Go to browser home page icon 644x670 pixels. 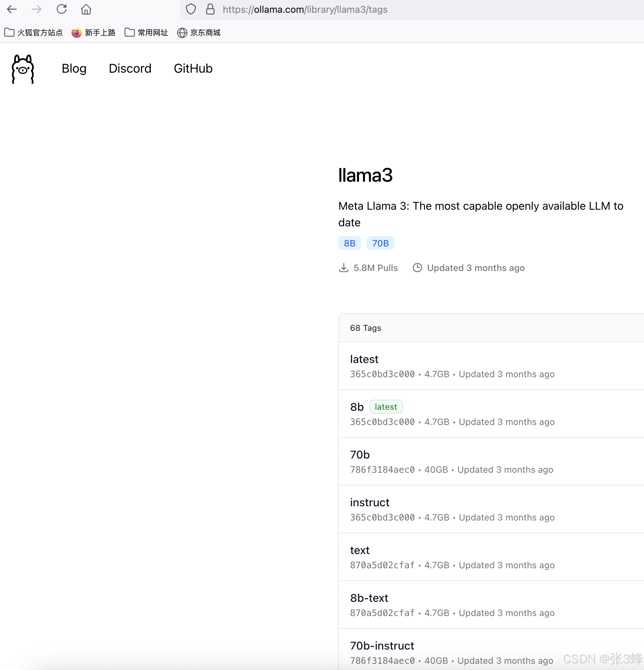tap(86, 9)
